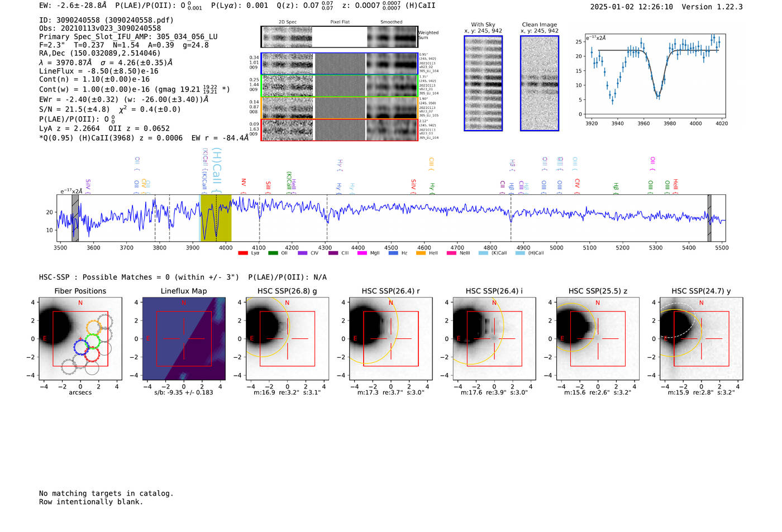Image resolution: width=782 pixels, height=532 pixels.
Task: Open the Fiber Positions panel image
Action: 80,339
